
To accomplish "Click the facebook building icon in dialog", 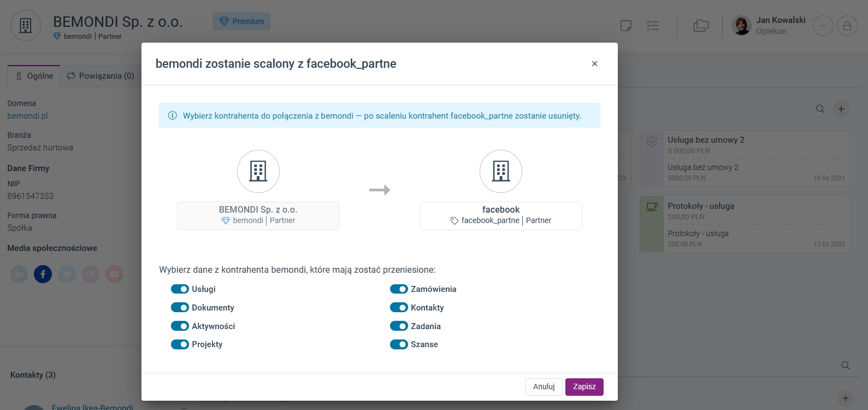I will [x=501, y=171].
